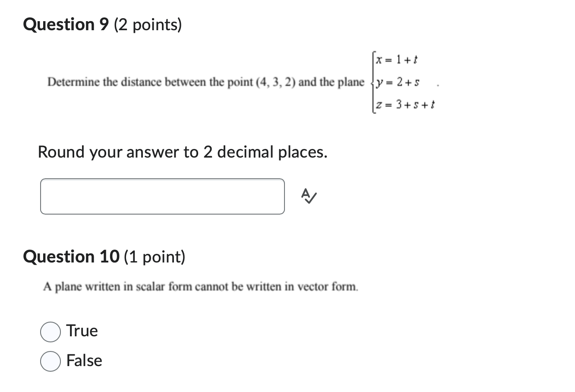Click the empty circle next to True
575x392 pixels.
50,332
